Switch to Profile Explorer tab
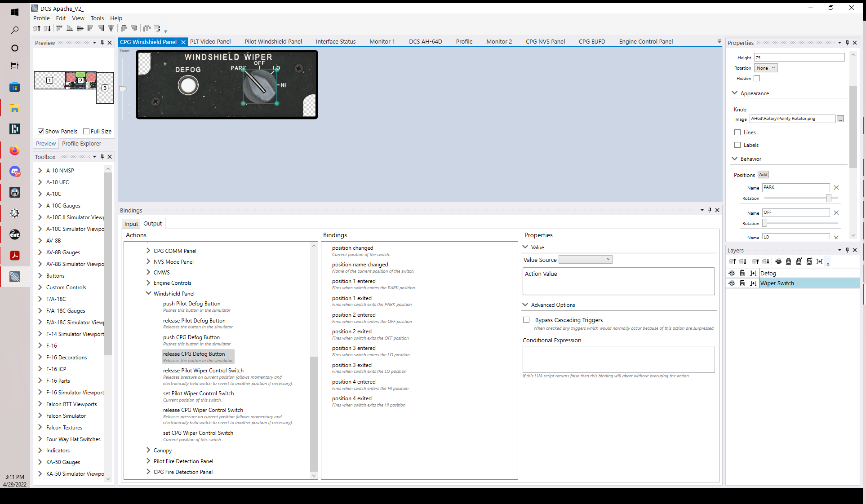866x504 pixels. pyautogui.click(x=81, y=144)
